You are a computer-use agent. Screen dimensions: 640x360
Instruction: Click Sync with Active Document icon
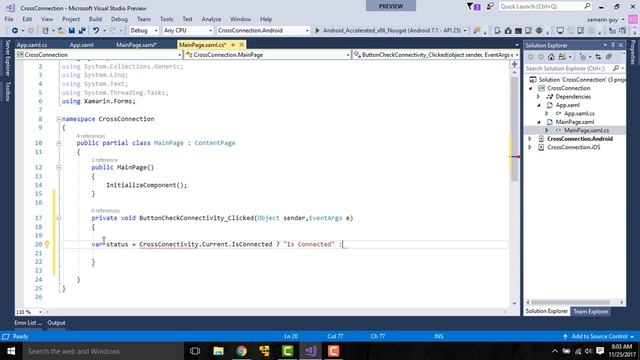(x=598, y=57)
